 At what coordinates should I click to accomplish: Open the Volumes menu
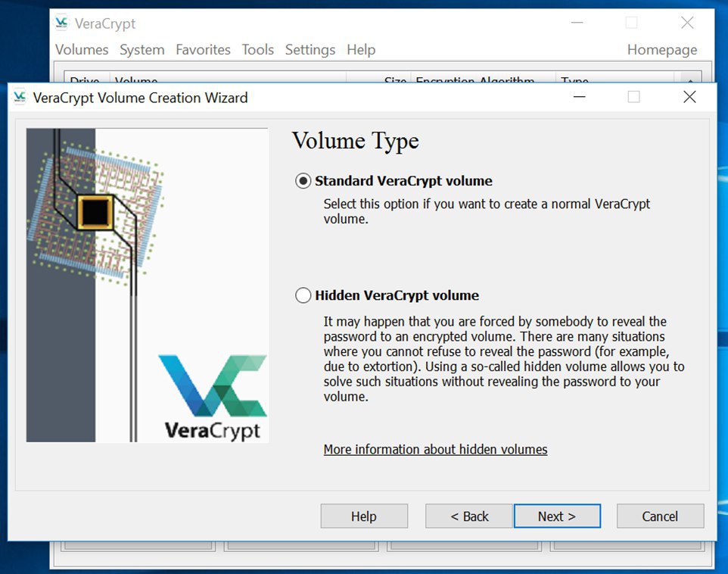[x=82, y=50]
